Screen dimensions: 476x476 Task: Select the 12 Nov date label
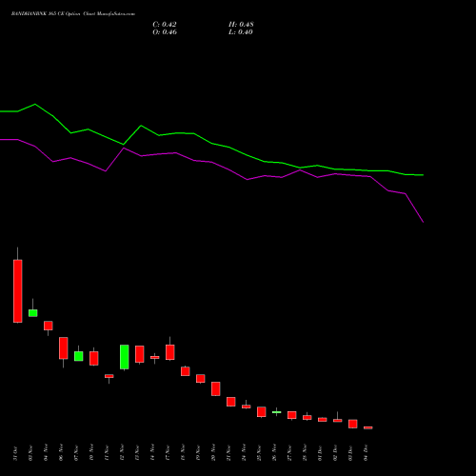[122, 453]
